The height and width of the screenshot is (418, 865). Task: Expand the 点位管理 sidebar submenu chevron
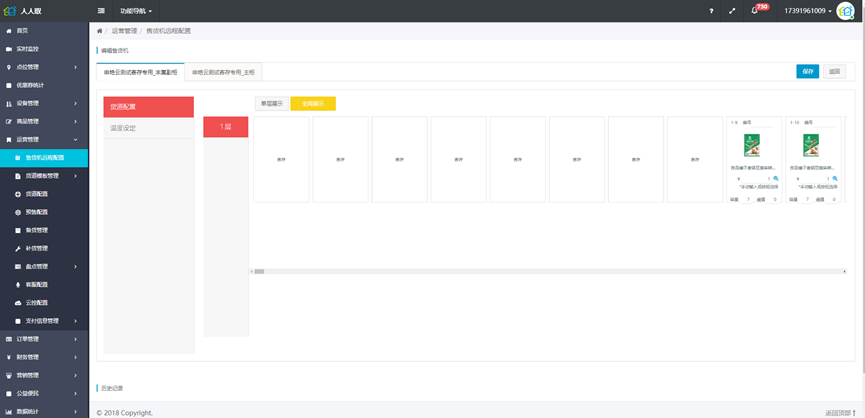(x=76, y=67)
